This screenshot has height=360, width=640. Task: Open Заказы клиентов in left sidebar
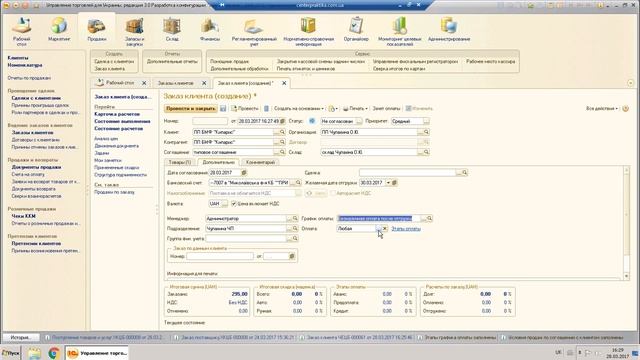[32, 133]
